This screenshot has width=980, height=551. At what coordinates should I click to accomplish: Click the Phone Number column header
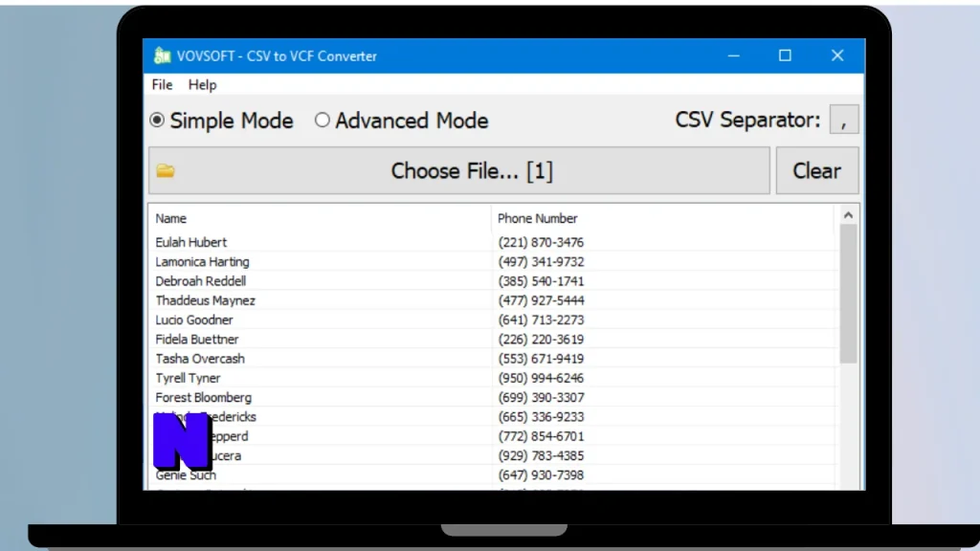(663, 218)
